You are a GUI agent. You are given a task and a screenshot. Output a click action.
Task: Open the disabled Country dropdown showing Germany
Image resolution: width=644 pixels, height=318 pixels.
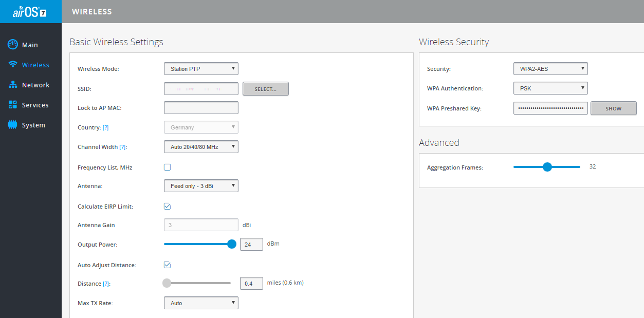point(201,127)
